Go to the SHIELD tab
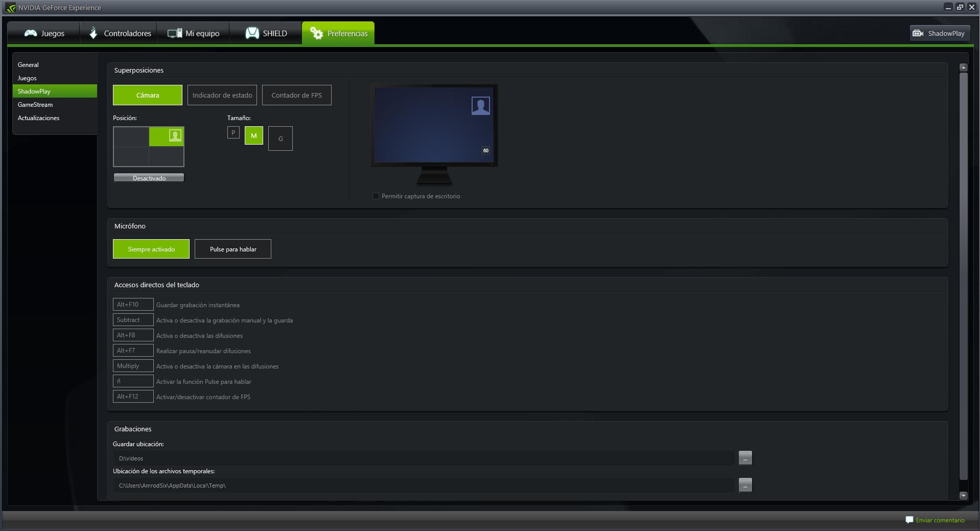Viewport: 980px width, 531px height. click(266, 33)
